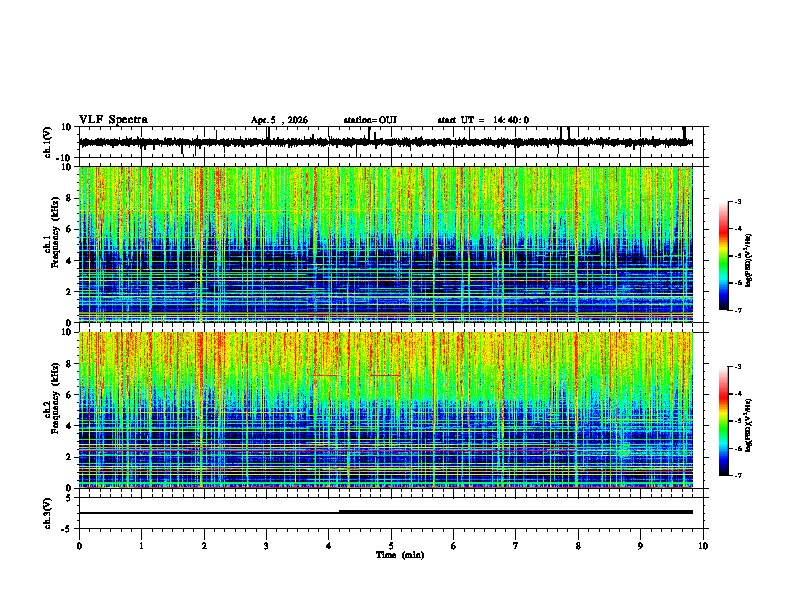Click the time axis tick label '8'

click(x=578, y=546)
